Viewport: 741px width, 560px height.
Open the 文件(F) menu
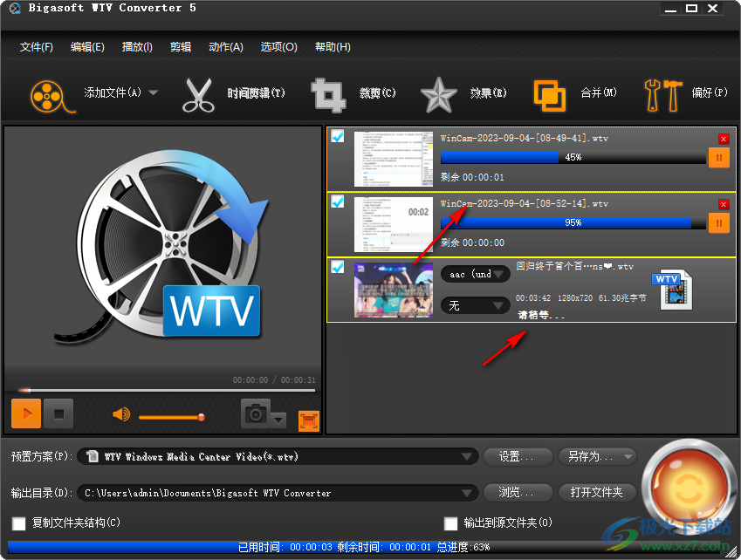[x=37, y=47]
